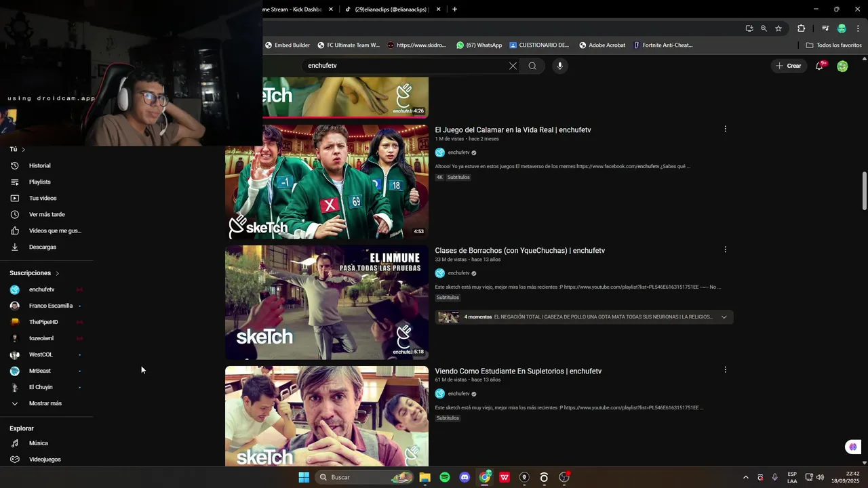
Task: Open Franco Escamilla subscription
Action: click(x=50, y=306)
